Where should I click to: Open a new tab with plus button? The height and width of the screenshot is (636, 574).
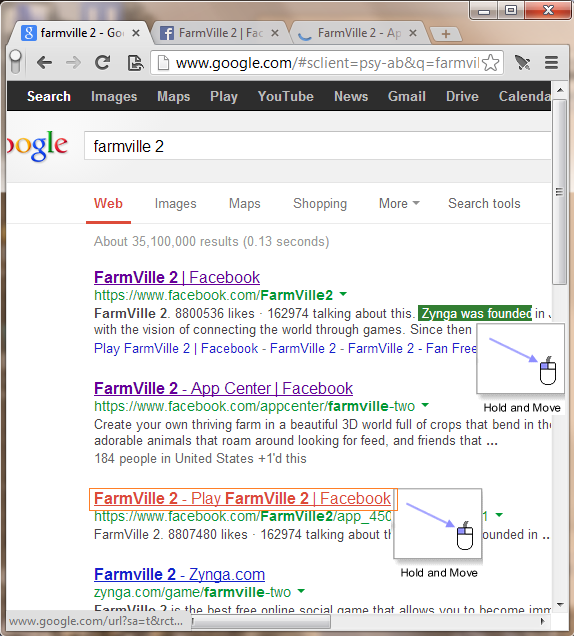[445, 34]
